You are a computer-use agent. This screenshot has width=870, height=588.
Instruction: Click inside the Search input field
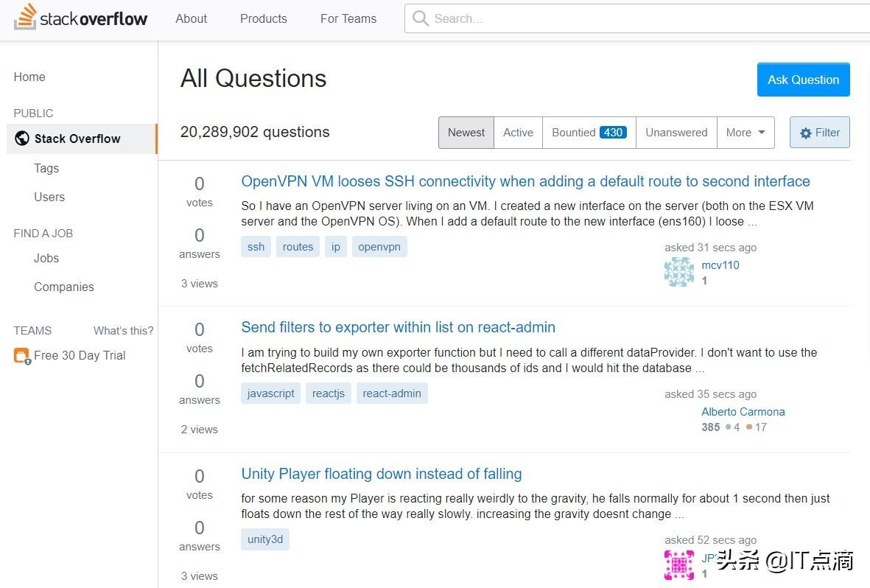point(634,18)
